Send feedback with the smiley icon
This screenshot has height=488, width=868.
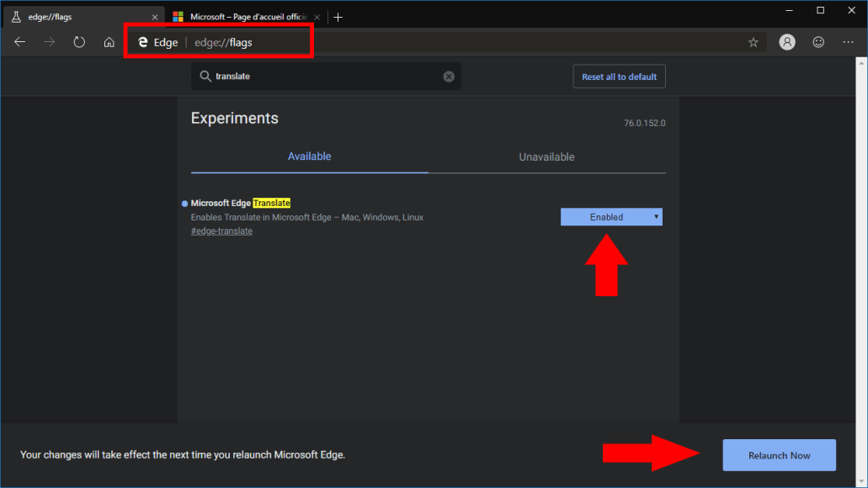[x=818, y=42]
